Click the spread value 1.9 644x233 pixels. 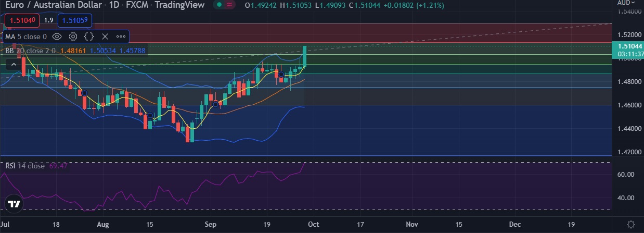point(48,20)
